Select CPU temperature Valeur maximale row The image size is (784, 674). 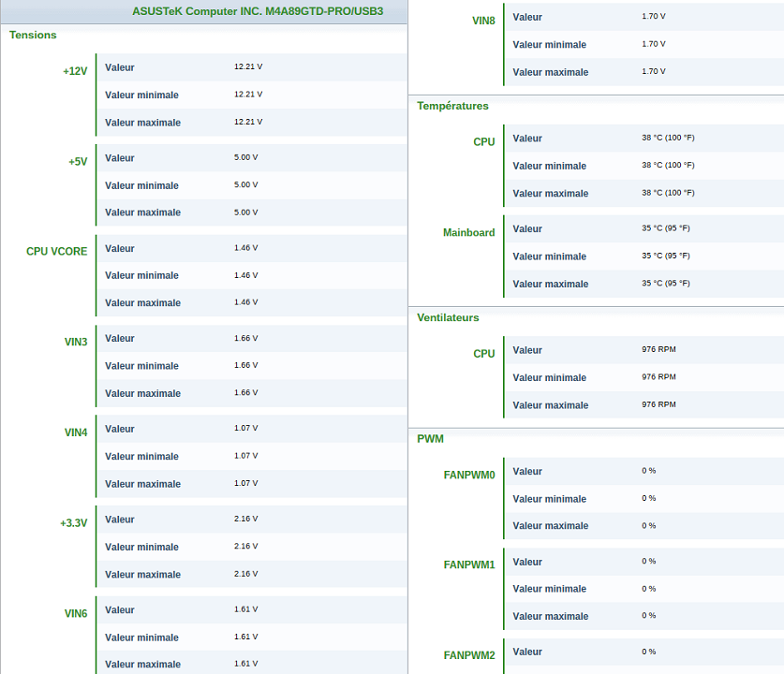point(644,193)
